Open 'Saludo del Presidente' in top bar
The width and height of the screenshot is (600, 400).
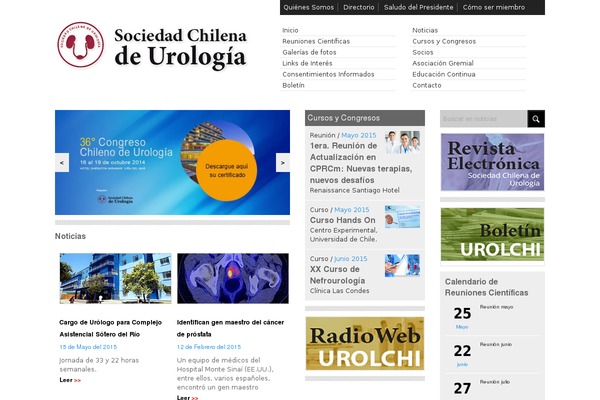coord(418,7)
